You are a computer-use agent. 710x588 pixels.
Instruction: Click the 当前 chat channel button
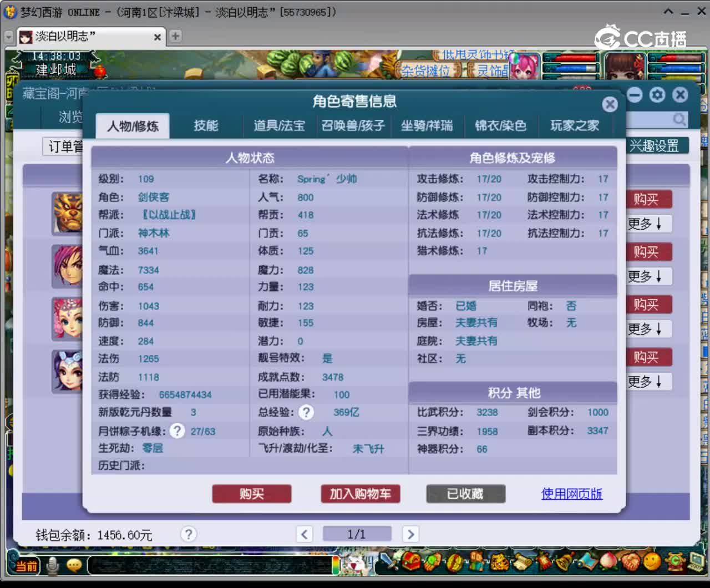click(26, 566)
